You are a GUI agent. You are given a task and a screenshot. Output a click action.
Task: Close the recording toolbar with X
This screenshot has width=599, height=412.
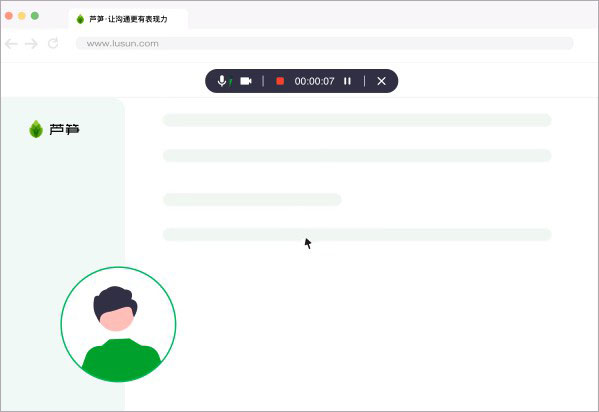[381, 81]
